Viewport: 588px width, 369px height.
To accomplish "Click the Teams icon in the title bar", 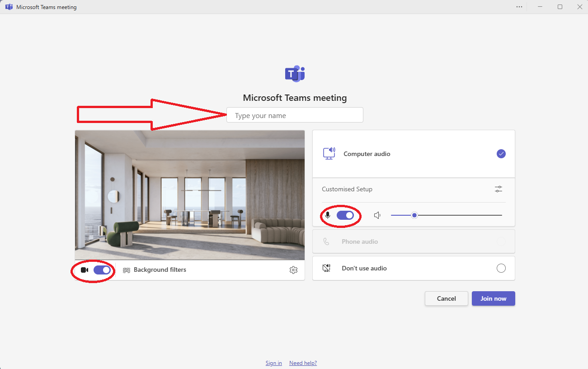I will (x=9, y=7).
